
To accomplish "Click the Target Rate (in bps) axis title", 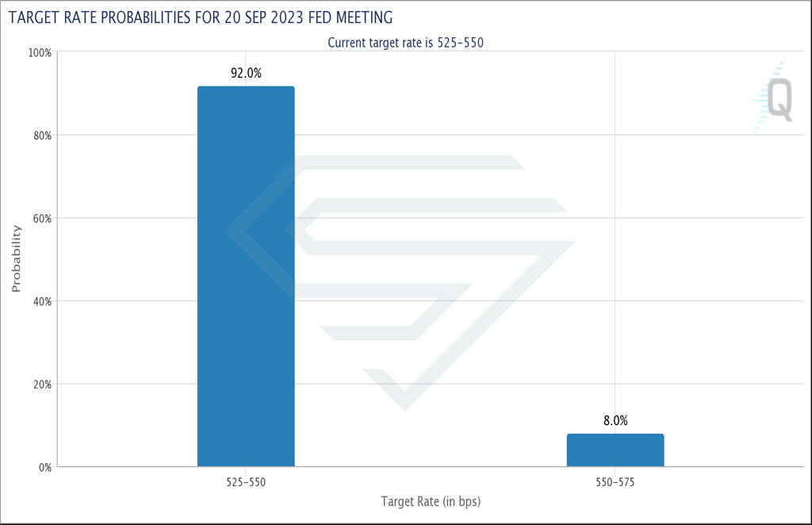I will point(431,501).
